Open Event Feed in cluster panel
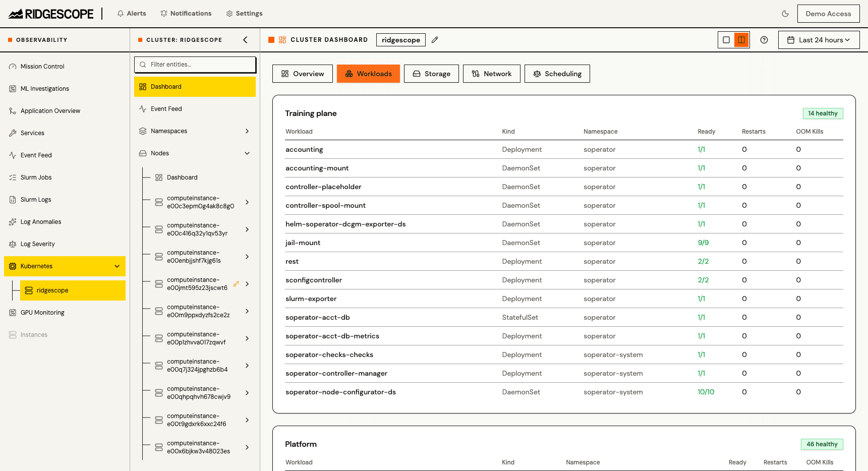868x471 pixels. click(x=195, y=109)
